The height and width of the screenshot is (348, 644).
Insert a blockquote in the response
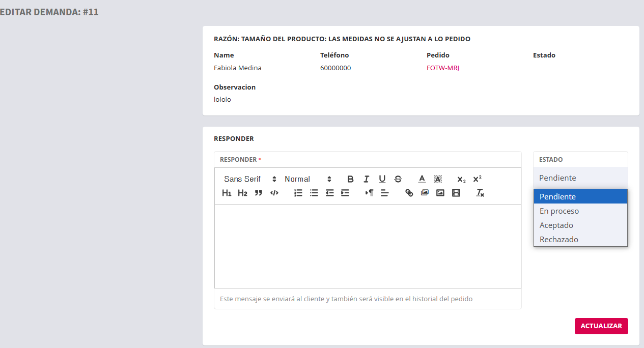click(x=259, y=193)
